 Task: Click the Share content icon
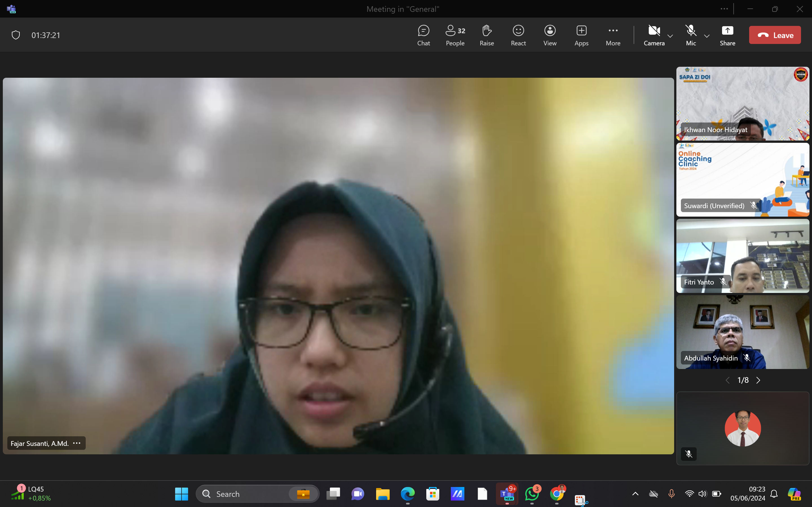pos(727,35)
